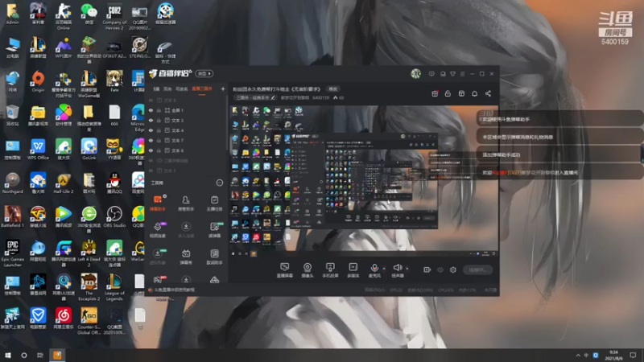Open the gift box icon with red dot
Image resolution: width=644 pixels, height=362 pixels.
pos(435,93)
